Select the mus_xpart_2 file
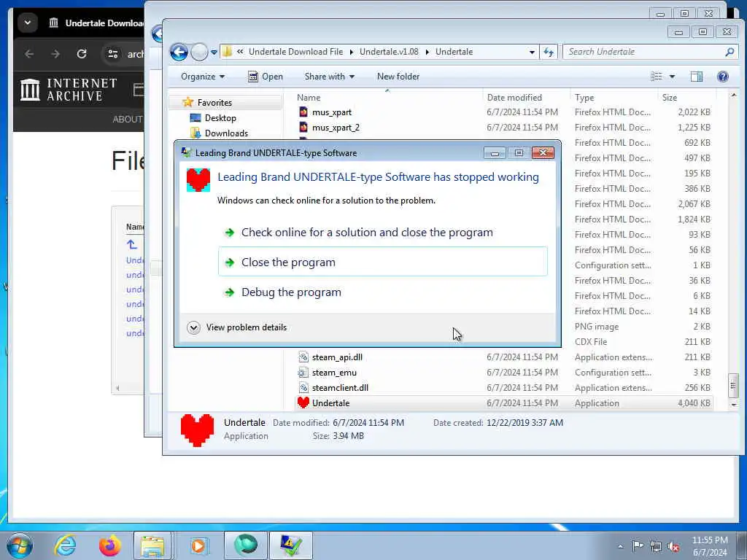Image resolution: width=747 pixels, height=560 pixels. click(x=336, y=128)
